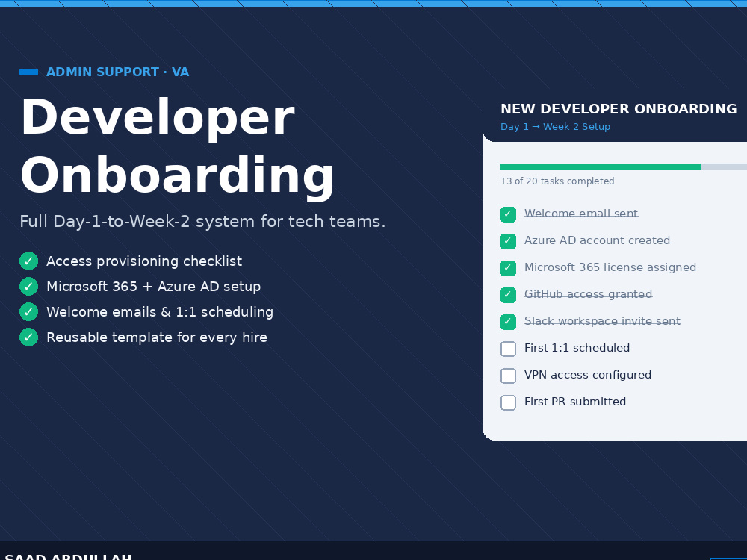Click the green tick beside Microsoft 365 + Azure AD setup
This screenshot has height=560, width=747.
(x=28, y=286)
